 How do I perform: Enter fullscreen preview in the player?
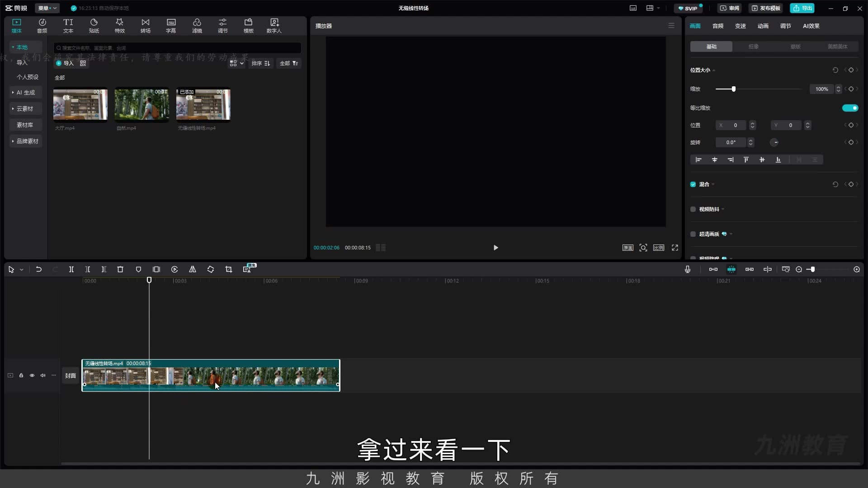675,248
